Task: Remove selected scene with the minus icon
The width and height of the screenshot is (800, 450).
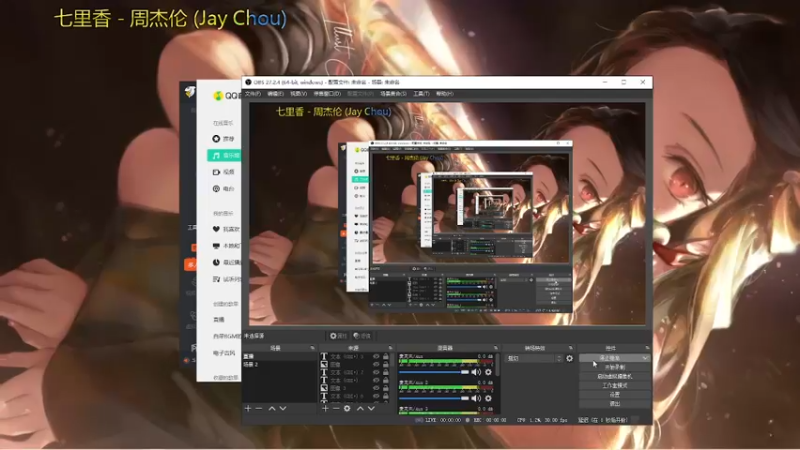Action: 259,408
